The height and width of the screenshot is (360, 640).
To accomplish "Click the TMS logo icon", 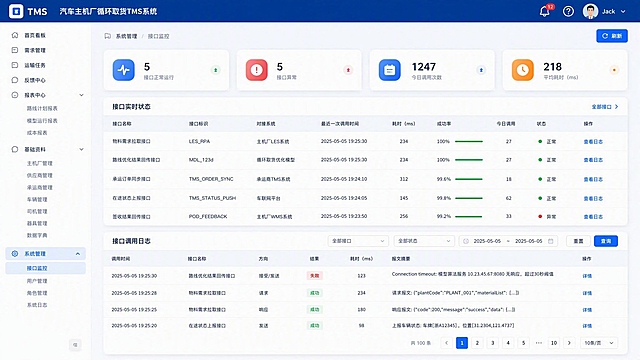I will 16,11.
